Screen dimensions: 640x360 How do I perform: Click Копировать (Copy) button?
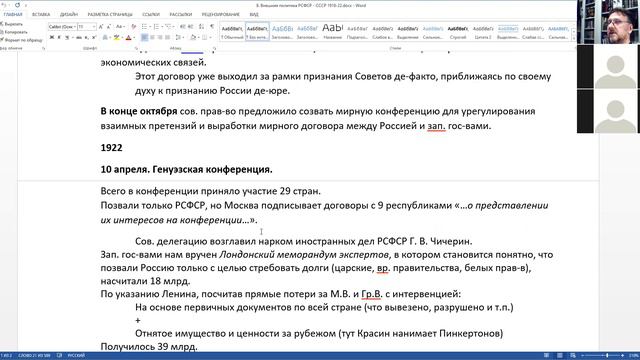(15, 32)
